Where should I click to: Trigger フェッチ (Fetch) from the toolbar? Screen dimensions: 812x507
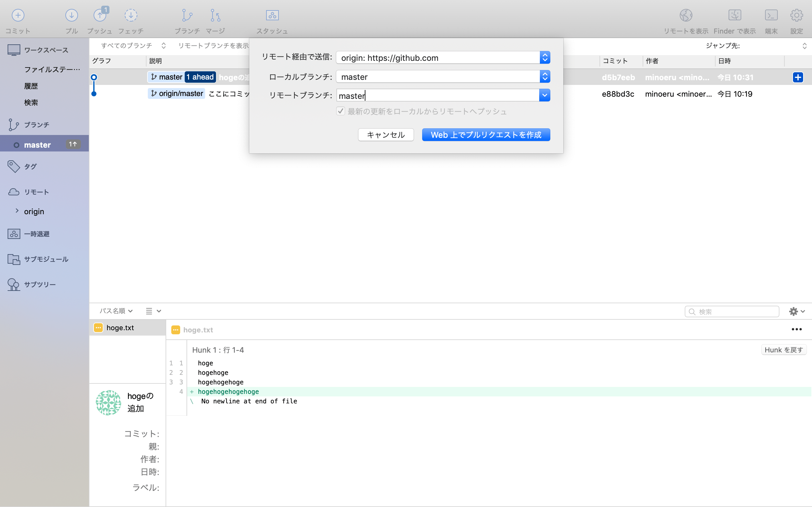[x=131, y=16]
